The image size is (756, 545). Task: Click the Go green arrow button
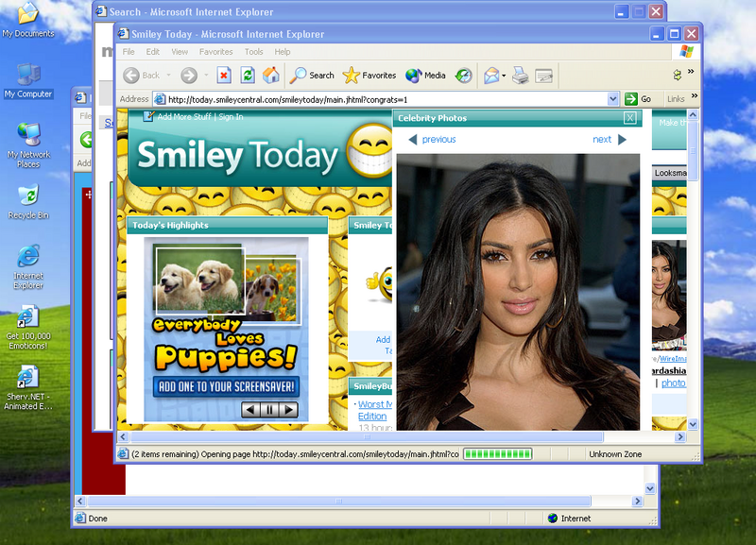[x=638, y=99]
